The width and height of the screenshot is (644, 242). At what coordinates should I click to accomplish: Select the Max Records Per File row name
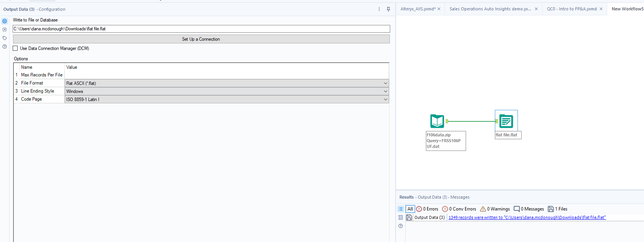pos(42,75)
